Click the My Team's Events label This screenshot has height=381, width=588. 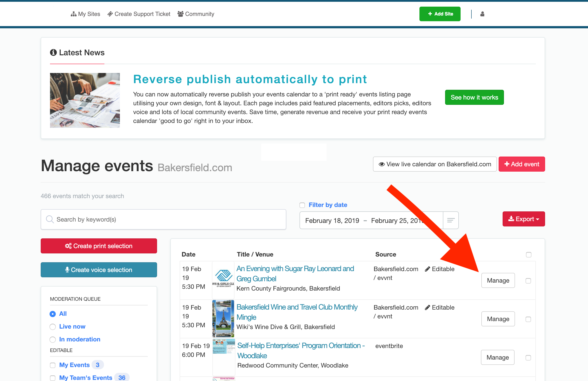click(x=85, y=377)
